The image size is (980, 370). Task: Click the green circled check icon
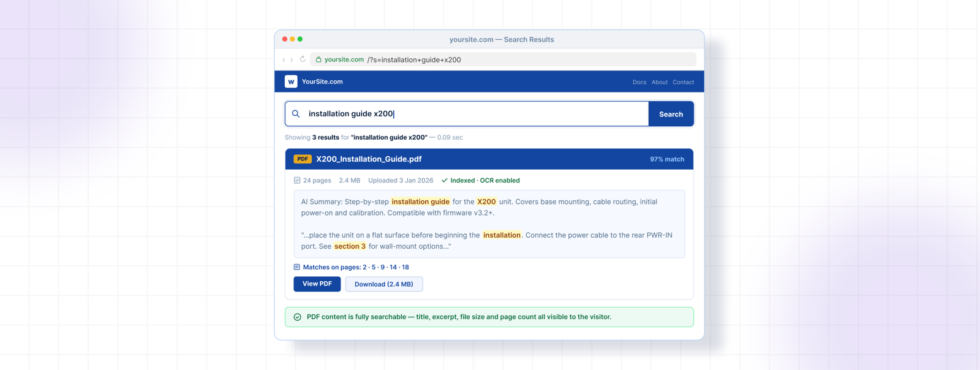point(298,317)
